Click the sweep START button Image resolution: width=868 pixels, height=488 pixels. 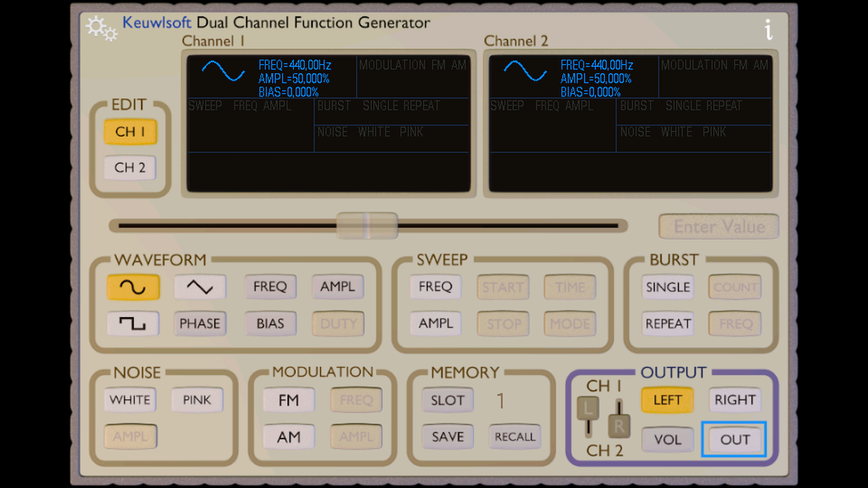[503, 287]
